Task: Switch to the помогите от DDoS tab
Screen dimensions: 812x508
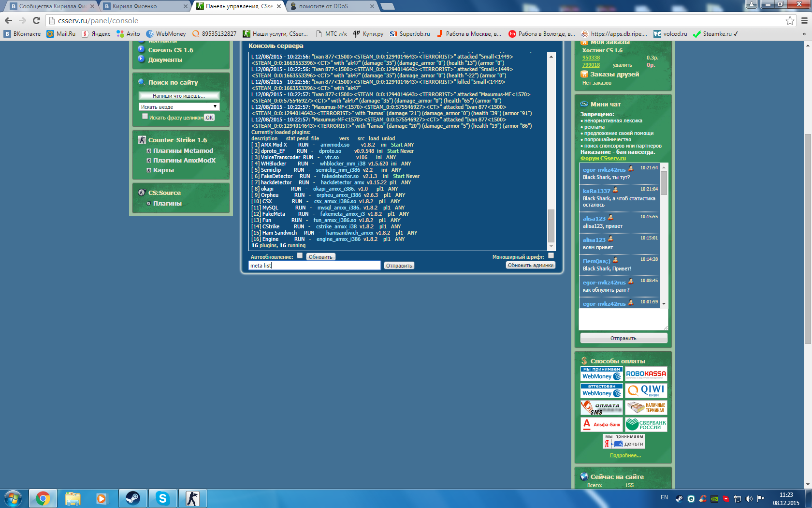Action: click(333, 6)
